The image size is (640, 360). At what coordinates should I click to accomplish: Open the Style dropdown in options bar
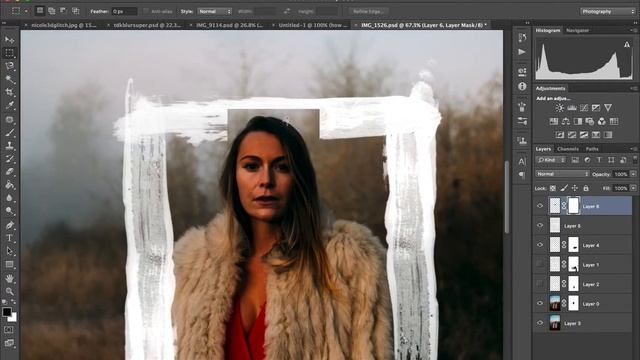215,11
